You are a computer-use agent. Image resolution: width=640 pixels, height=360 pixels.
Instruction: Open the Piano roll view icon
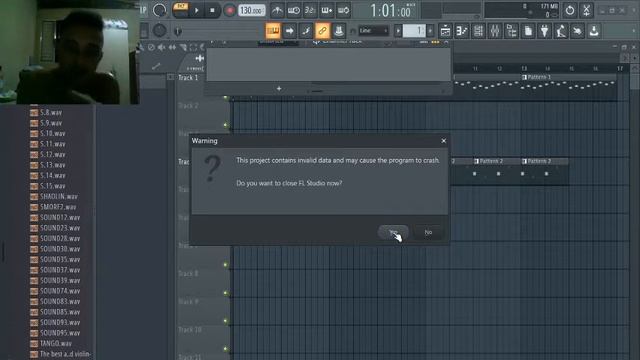[462, 31]
